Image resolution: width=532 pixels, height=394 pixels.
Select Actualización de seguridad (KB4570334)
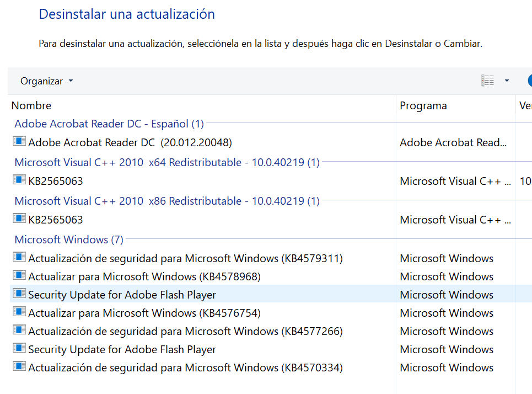(185, 368)
